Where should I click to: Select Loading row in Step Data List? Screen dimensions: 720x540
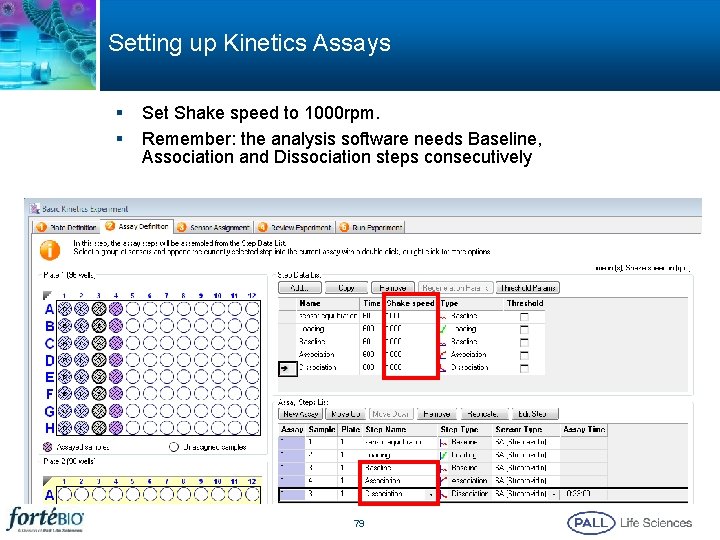411,329
